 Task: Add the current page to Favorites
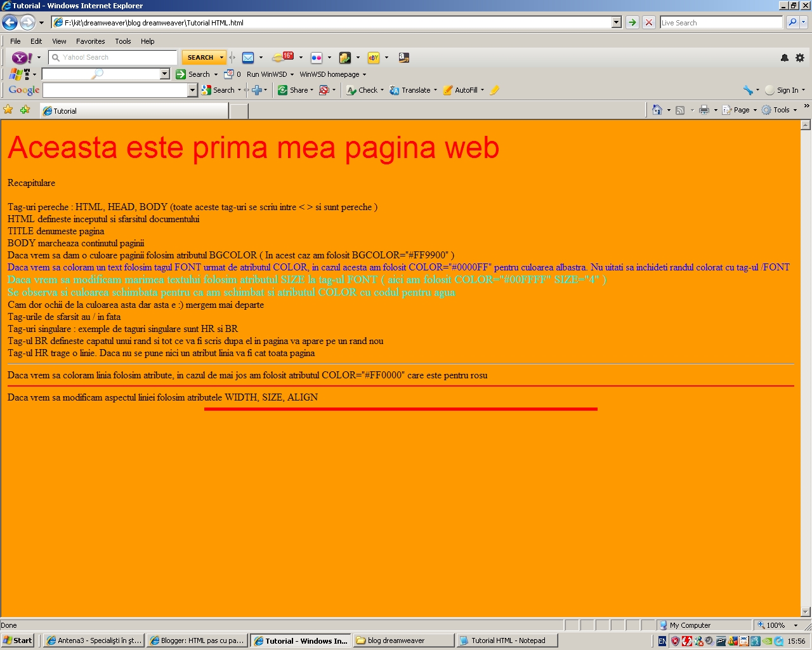coord(24,109)
